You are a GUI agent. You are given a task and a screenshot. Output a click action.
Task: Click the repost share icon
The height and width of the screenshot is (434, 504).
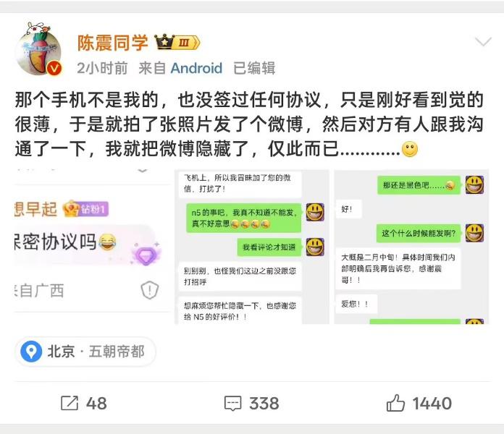pos(70,403)
